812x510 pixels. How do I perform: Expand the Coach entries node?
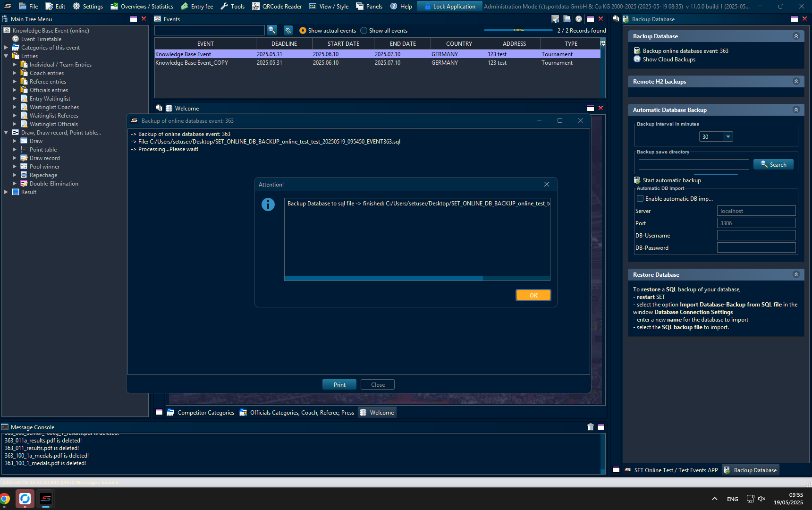pyautogui.click(x=15, y=73)
